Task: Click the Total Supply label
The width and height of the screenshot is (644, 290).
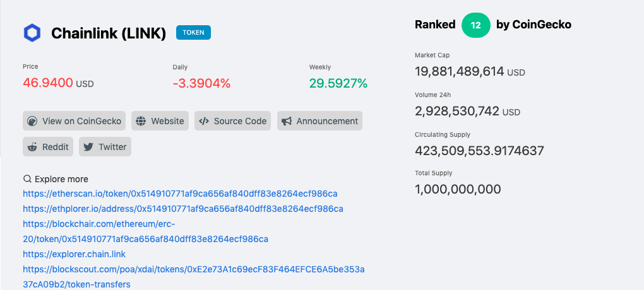Action: point(434,173)
